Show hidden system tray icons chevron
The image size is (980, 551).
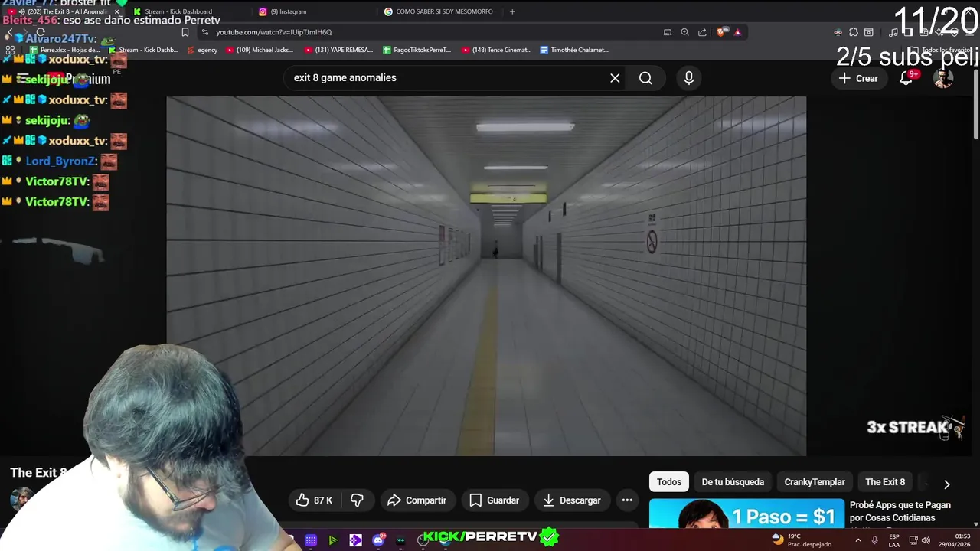click(x=857, y=540)
